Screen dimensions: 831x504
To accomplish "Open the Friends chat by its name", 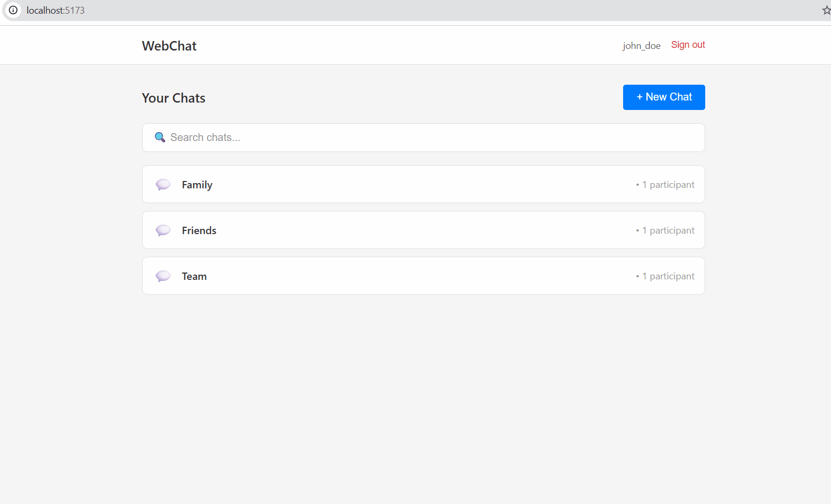I will click(x=199, y=230).
